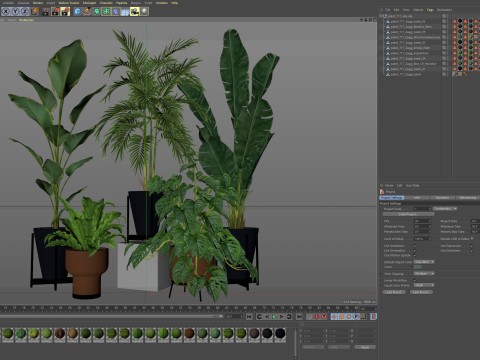Click the blue deformer icon
The height and width of the screenshot is (360, 480).
pyautogui.click(x=115, y=12)
